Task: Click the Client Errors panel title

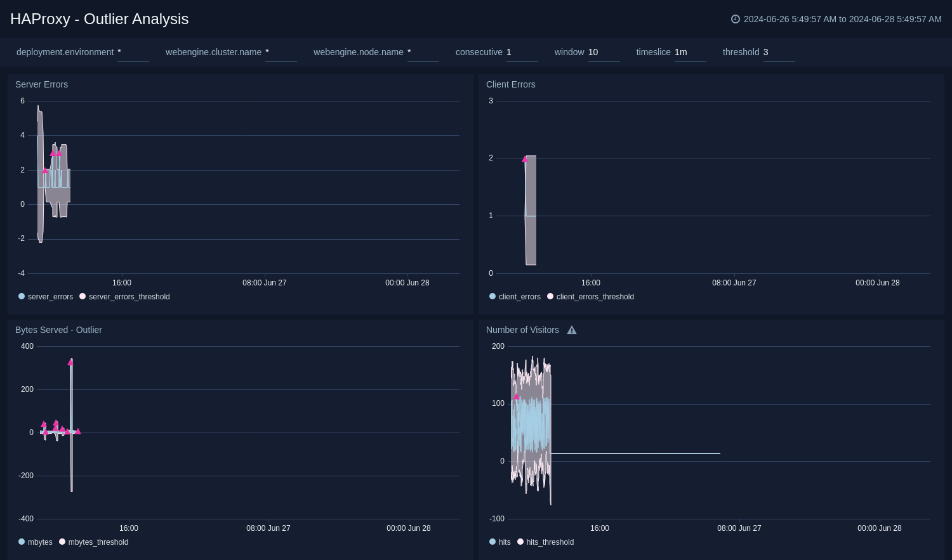Action: [511, 84]
